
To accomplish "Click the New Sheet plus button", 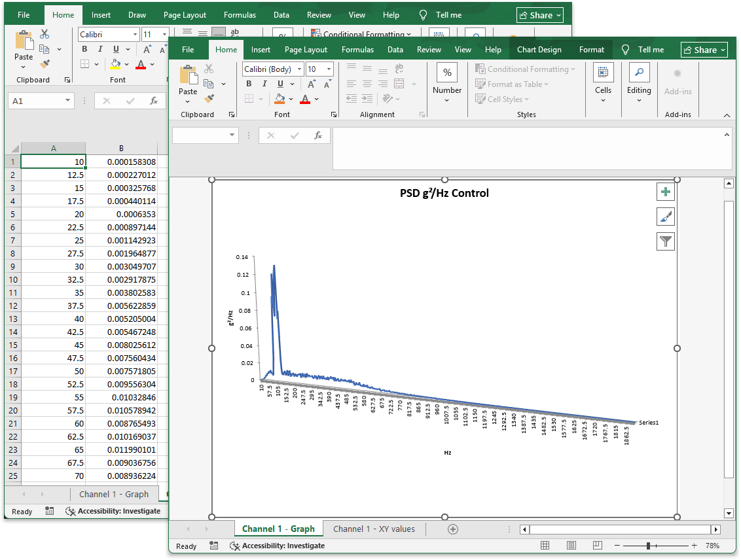I will [452, 529].
